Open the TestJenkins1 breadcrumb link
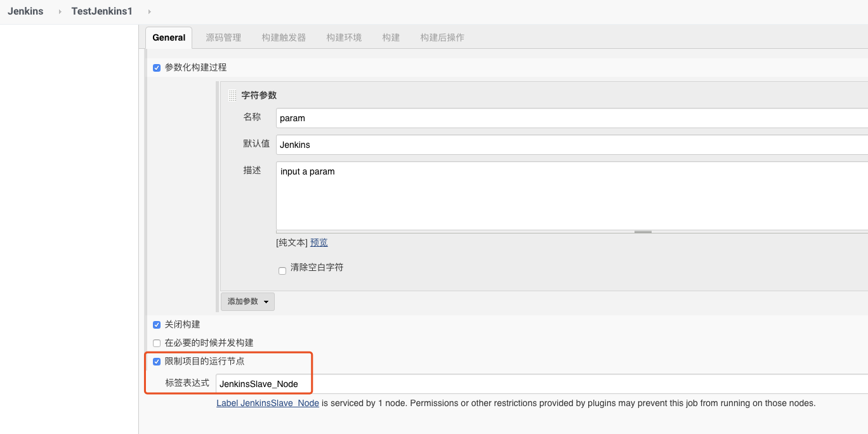This screenshot has height=434, width=868. coord(102,11)
